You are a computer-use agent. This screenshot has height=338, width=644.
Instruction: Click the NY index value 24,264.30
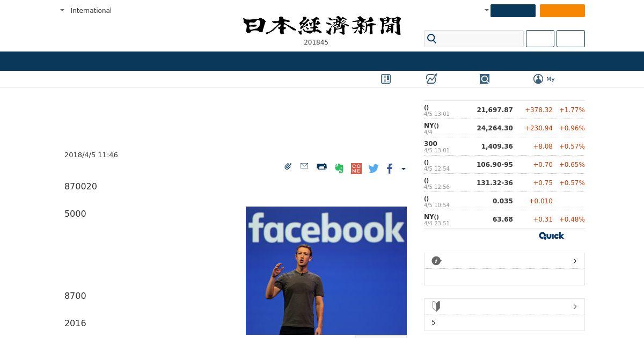[x=495, y=128]
